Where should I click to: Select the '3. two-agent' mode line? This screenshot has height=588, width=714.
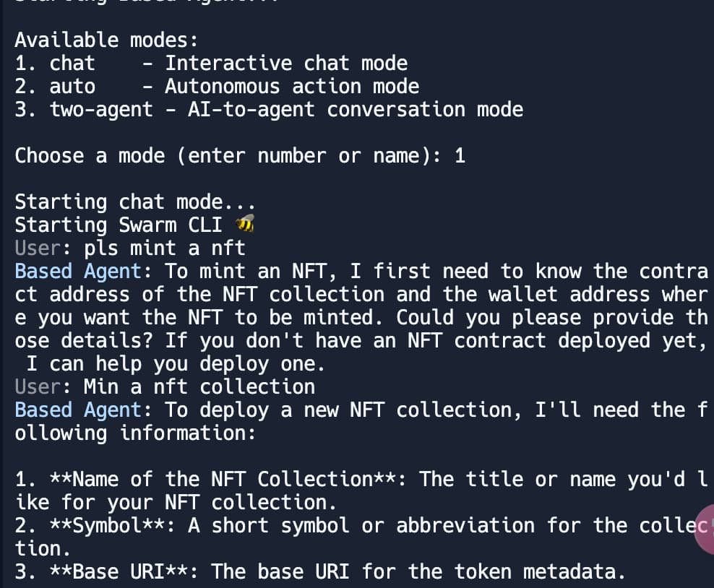pos(269,110)
